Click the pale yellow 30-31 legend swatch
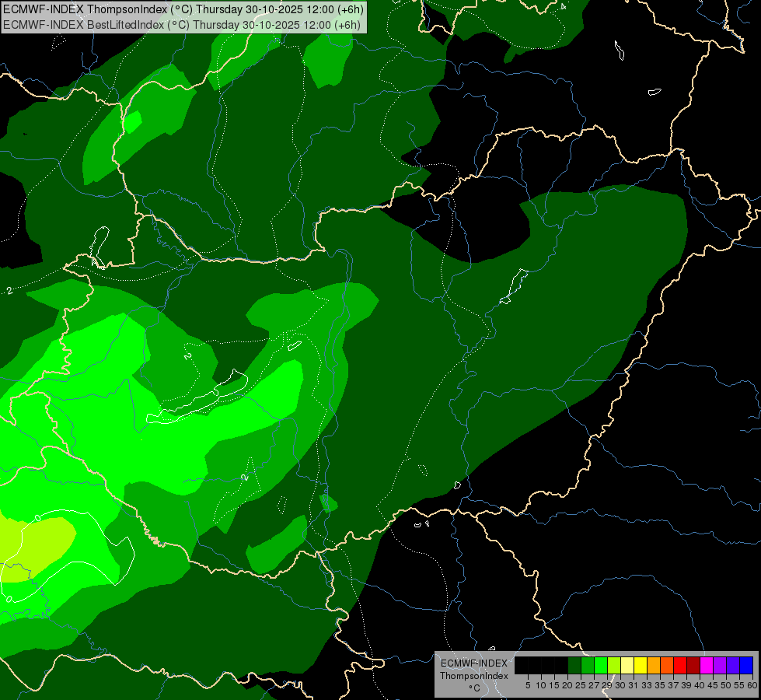The height and width of the screenshot is (700, 761). point(627,665)
